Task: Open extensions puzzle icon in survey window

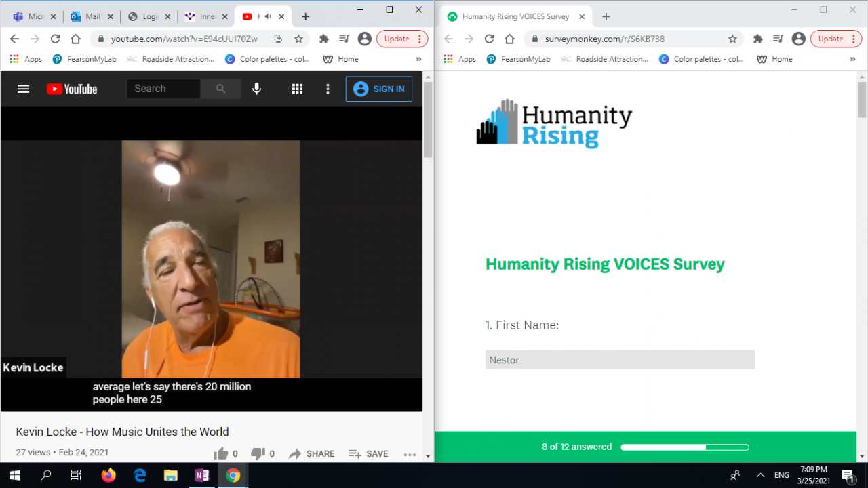Action: [x=758, y=39]
